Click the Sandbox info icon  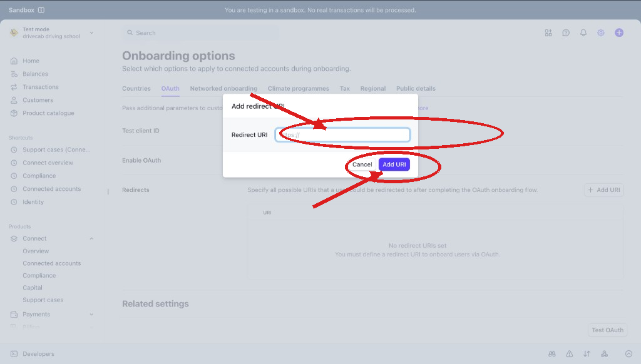41,10
